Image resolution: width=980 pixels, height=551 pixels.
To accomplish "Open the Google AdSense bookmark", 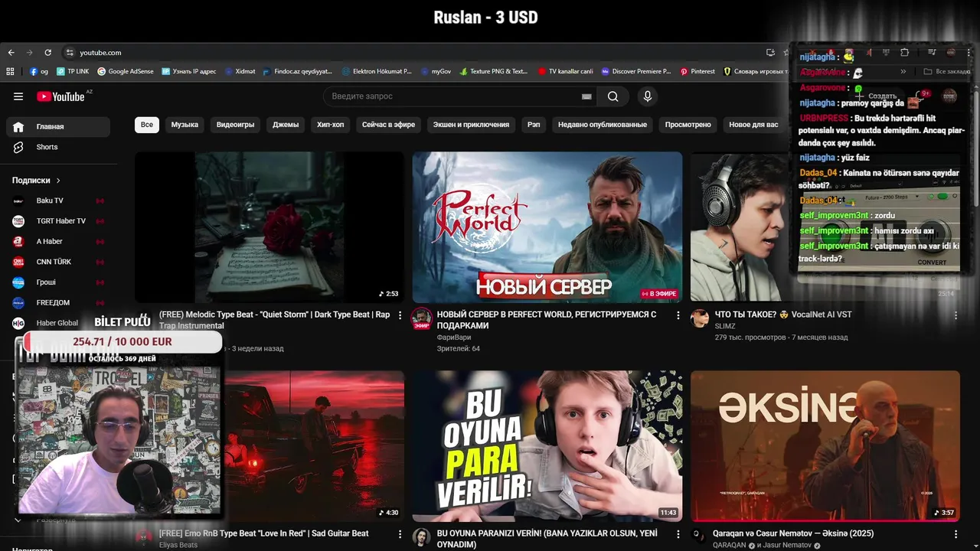I will point(125,71).
